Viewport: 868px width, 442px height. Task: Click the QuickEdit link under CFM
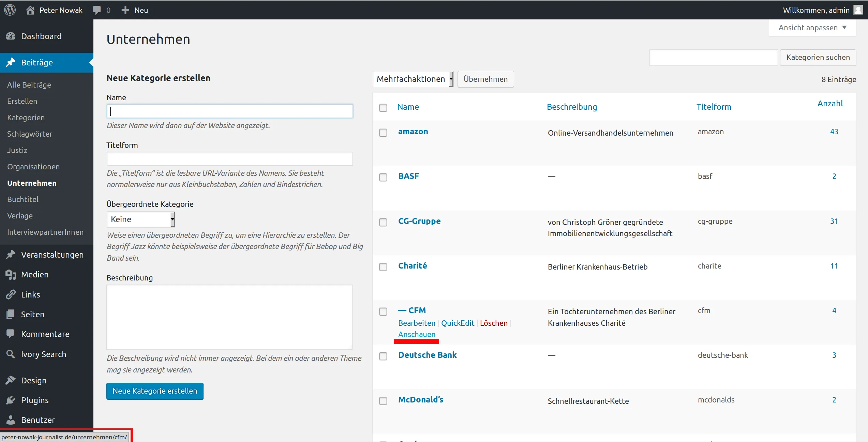458,323
